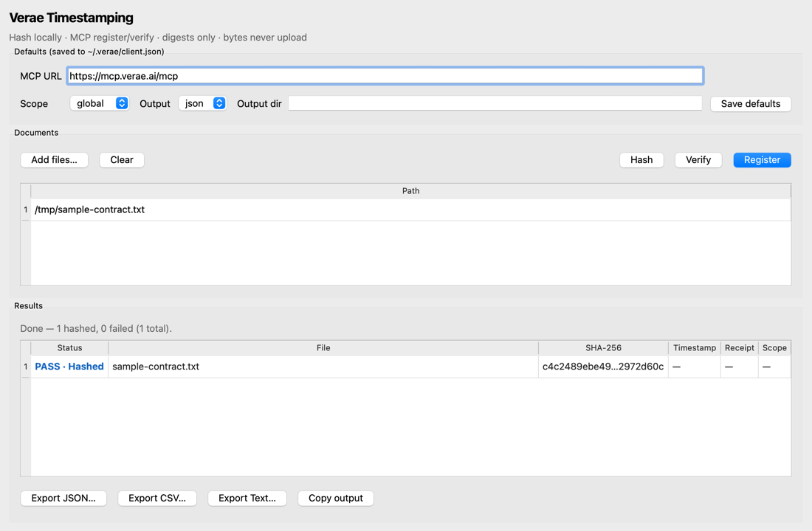Click the Timestamp column header
Viewport: 812px width, 531px height.
coord(695,348)
